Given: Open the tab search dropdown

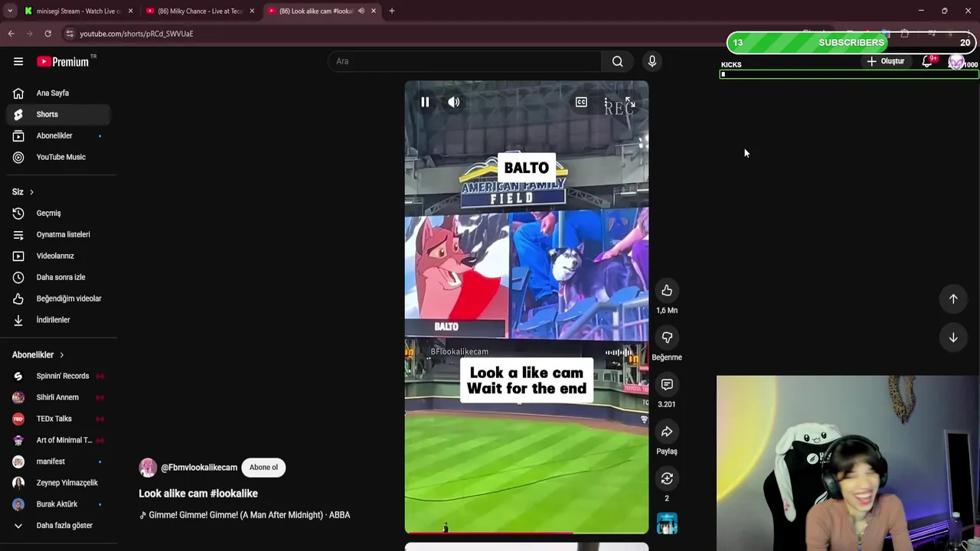Looking at the screenshot, I should click(10, 11).
